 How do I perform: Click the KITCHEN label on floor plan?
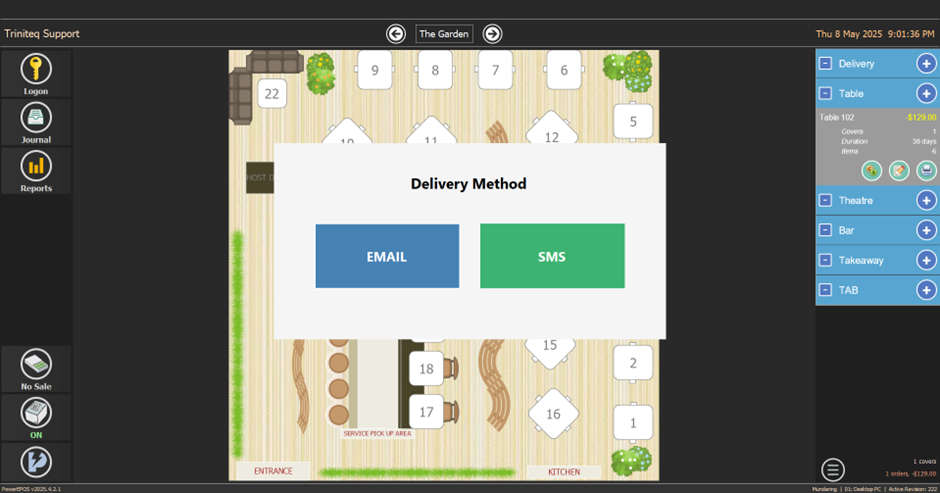pyautogui.click(x=564, y=472)
